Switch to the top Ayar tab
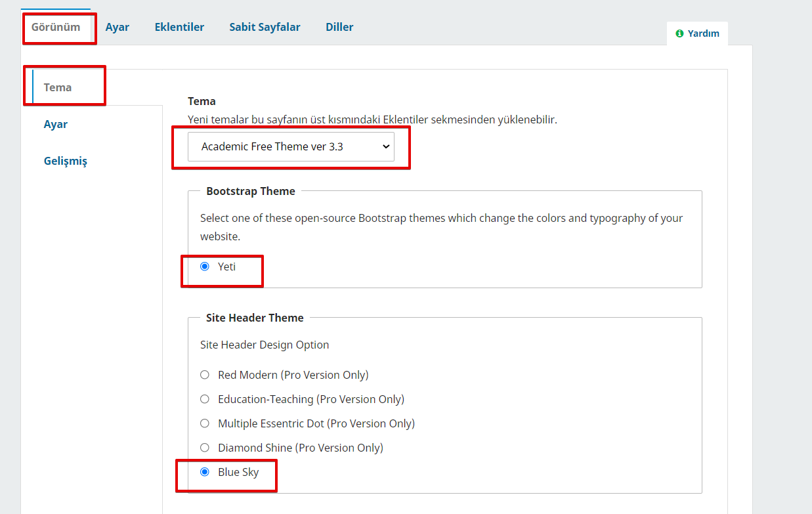 [118, 27]
